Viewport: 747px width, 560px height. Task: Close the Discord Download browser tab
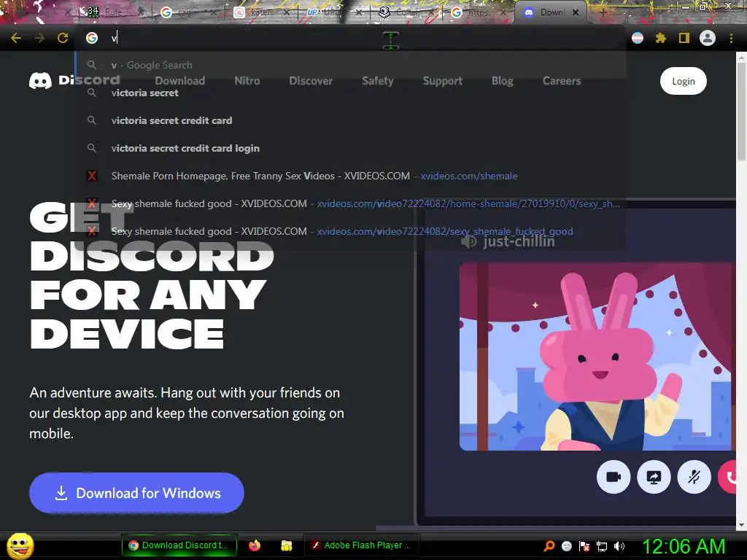(576, 12)
